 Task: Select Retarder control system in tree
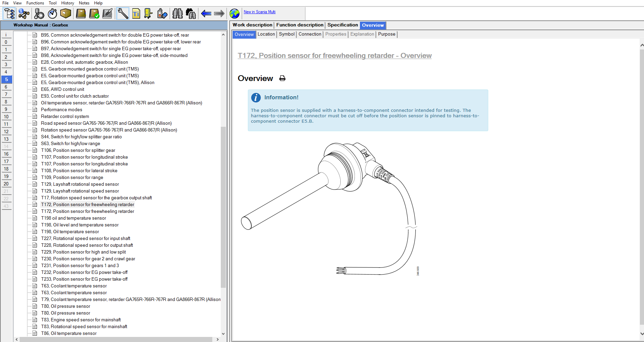pos(65,117)
